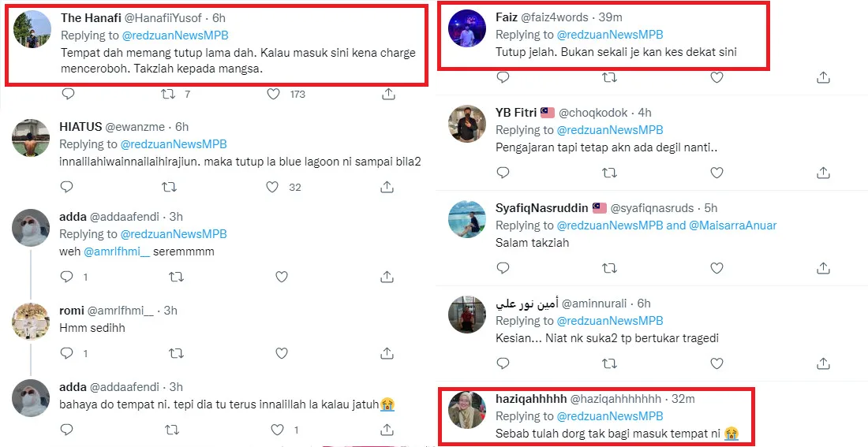Share HIATUS's blue lagoon tweet
The height and width of the screenshot is (447, 868).
pos(387,187)
